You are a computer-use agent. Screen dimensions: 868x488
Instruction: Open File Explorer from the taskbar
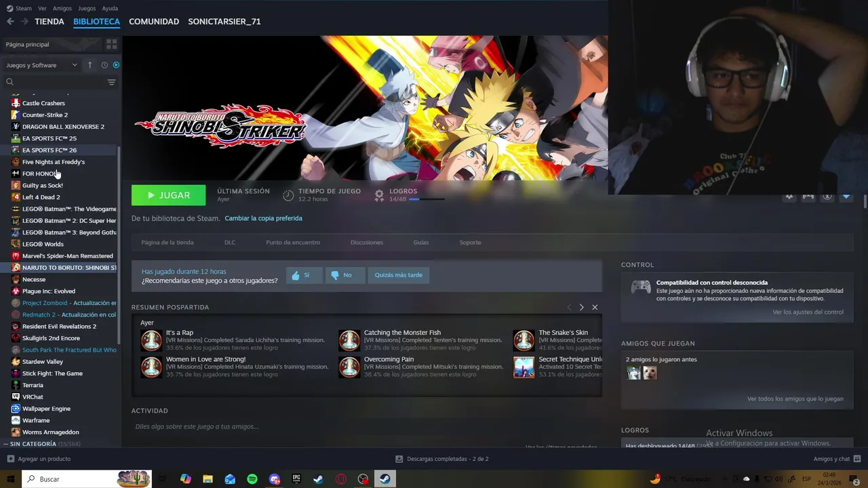point(208,479)
